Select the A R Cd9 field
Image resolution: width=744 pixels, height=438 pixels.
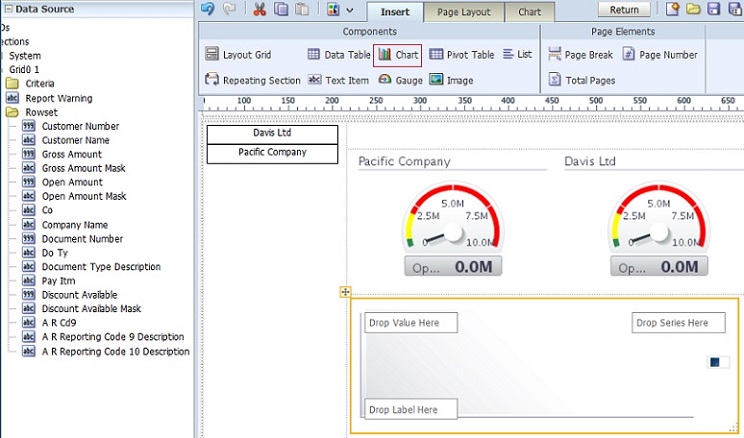49,323
